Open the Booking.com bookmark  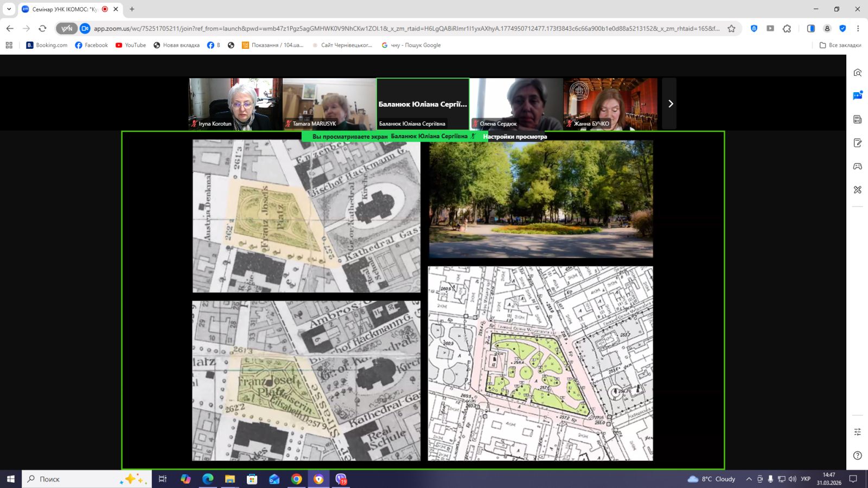point(47,45)
